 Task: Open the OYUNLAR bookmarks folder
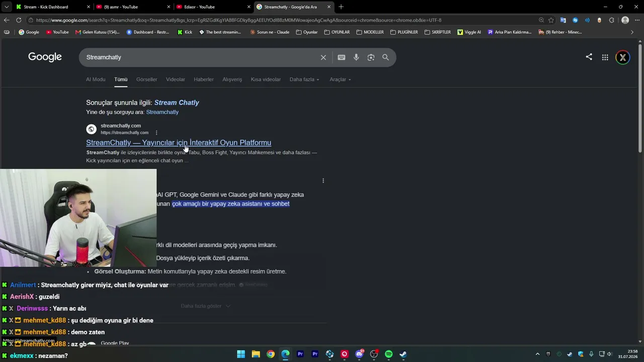(x=337, y=32)
